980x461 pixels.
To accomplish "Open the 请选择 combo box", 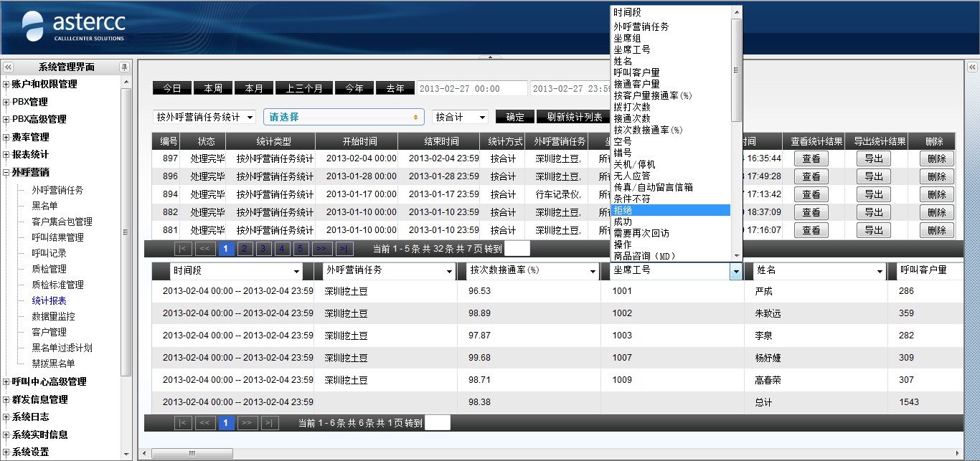I will click(x=344, y=117).
